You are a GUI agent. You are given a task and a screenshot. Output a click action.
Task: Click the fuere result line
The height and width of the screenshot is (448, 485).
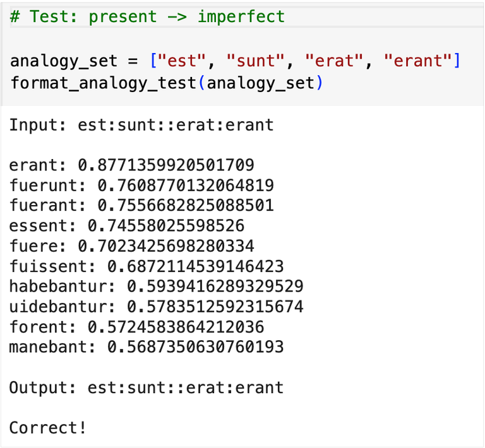(x=132, y=246)
